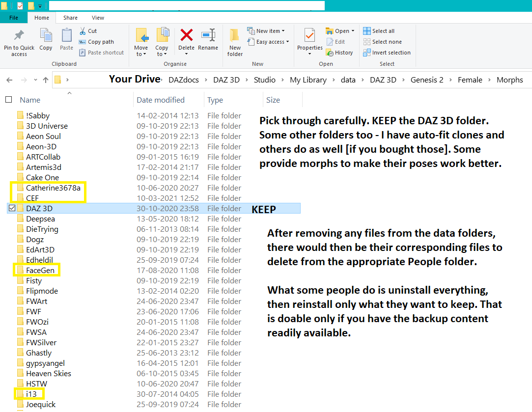Go up one folder level
The image size is (532, 412).
click(x=46, y=80)
